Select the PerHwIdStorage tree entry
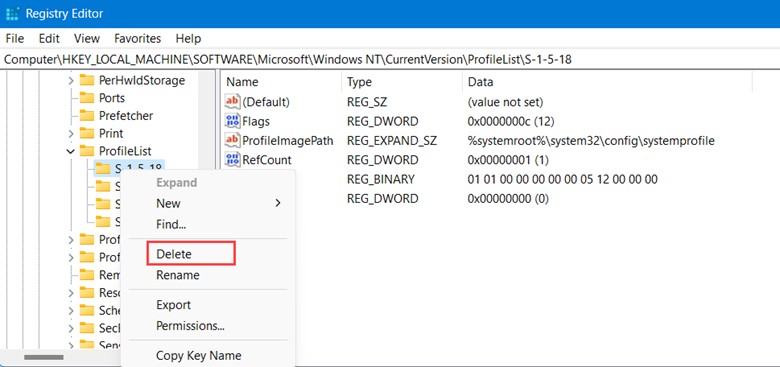This screenshot has width=780, height=367. click(x=142, y=80)
